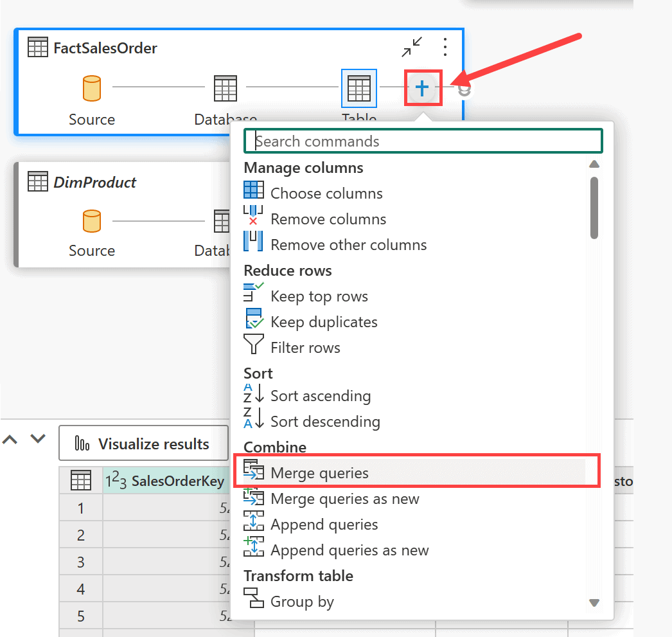Collapse the FactSalesOrder query card
Image resolution: width=672 pixels, height=637 pixels.
[412, 47]
